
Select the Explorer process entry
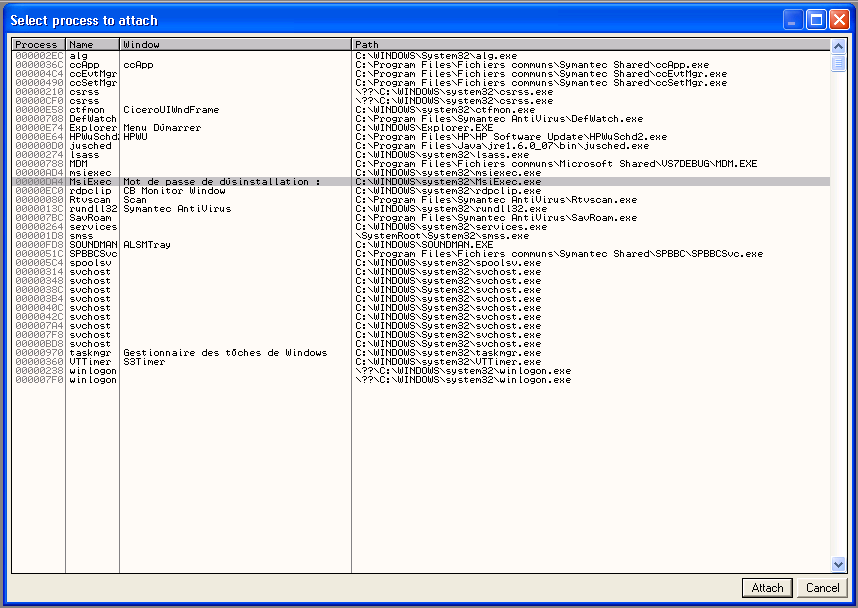click(x=421, y=128)
